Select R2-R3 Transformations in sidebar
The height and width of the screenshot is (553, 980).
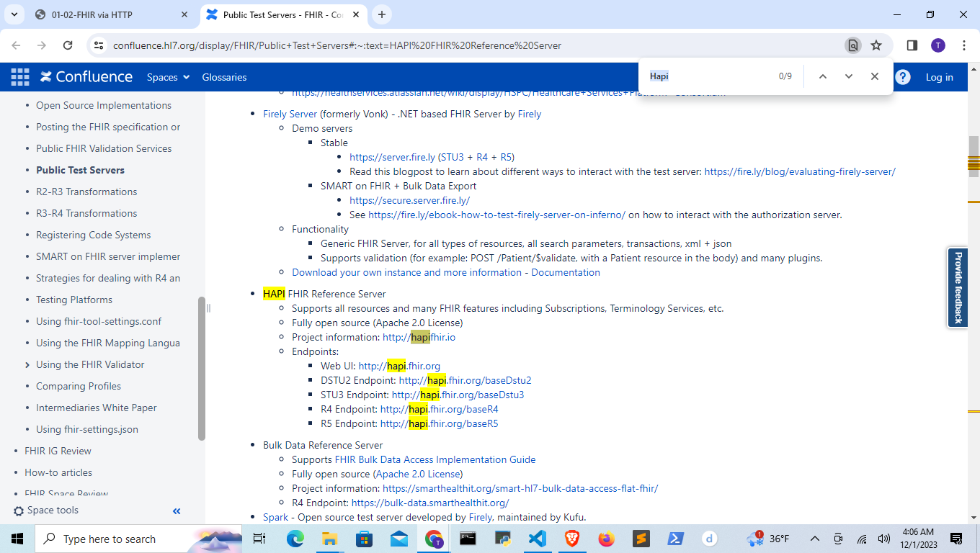coord(86,192)
